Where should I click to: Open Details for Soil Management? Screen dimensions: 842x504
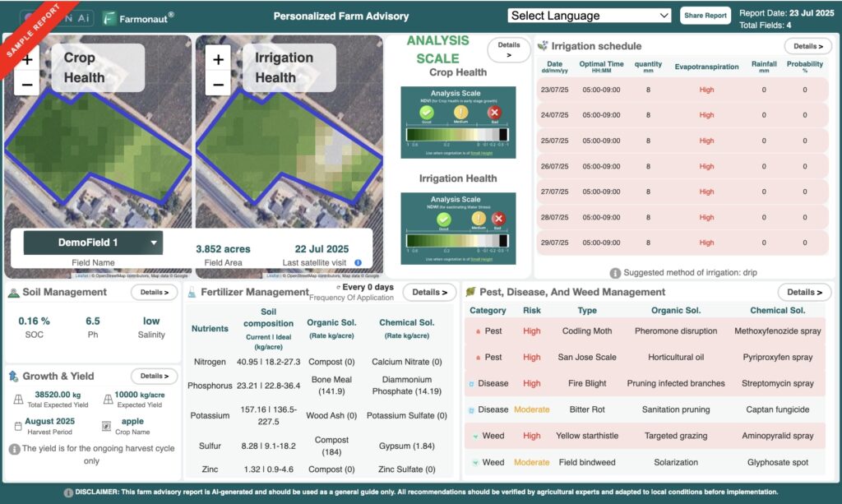tap(154, 292)
